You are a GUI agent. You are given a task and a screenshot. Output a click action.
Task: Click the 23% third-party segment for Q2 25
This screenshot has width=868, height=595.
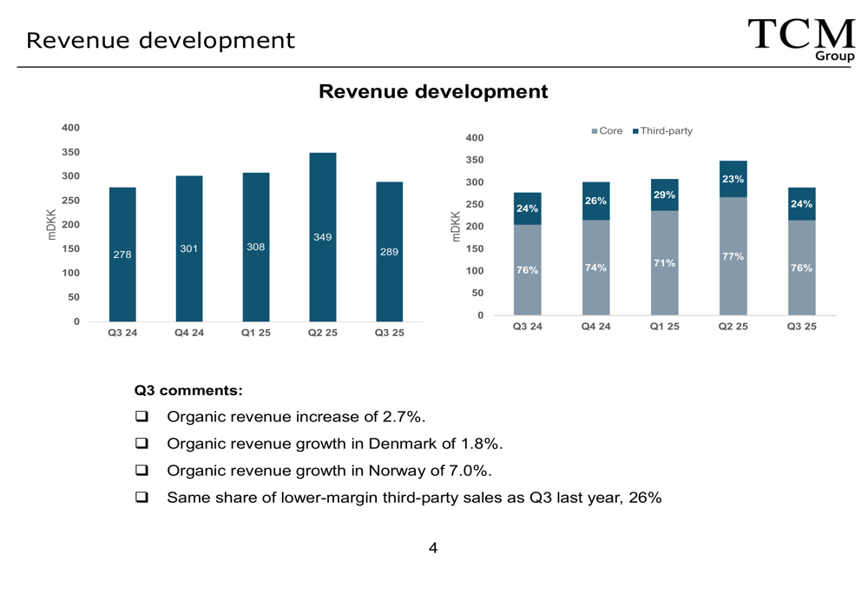coord(733,179)
